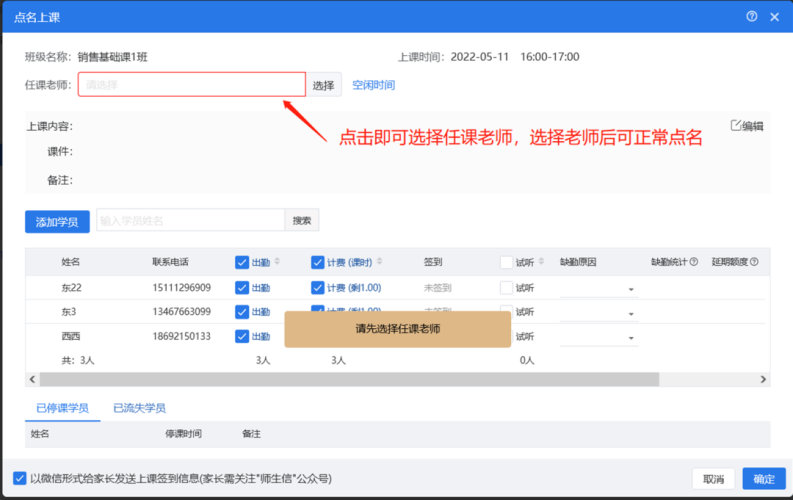The image size is (793, 500).
Task: Click the help question mark icon in title bar
Action: [x=751, y=16]
